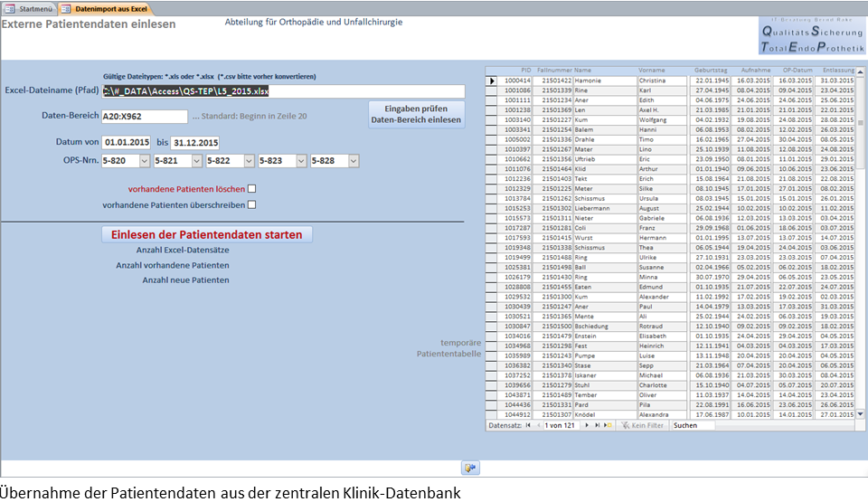Click the name cell 'Pumpe'
Image resolution: width=868 pixels, height=502 pixels.
click(605, 355)
